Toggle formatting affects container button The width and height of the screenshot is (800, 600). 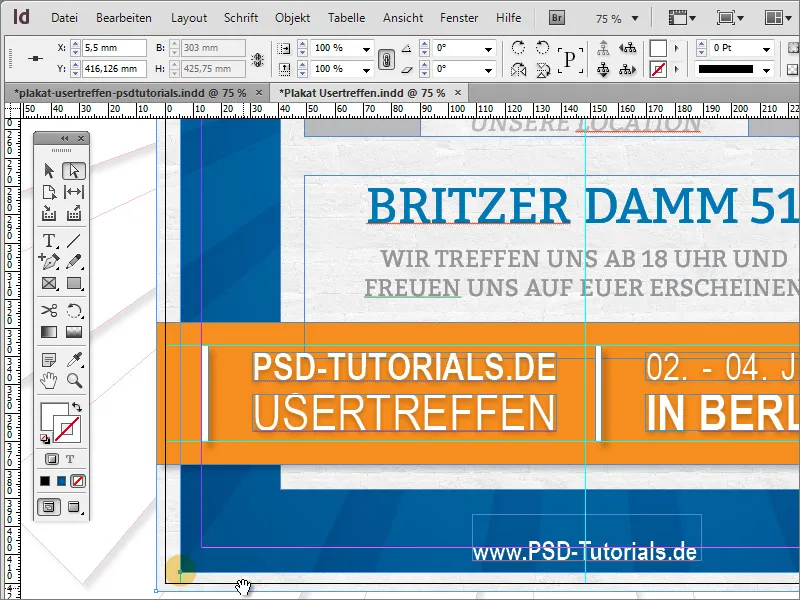click(x=52, y=459)
